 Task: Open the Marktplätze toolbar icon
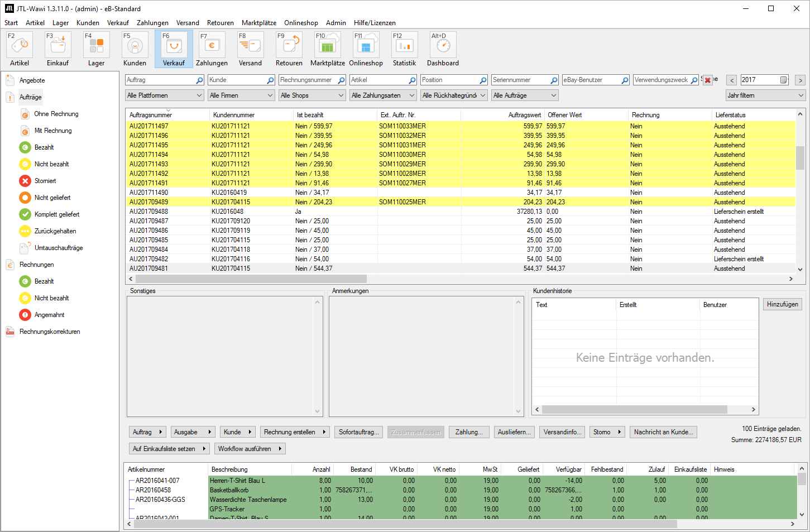pyautogui.click(x=328, y=49)
